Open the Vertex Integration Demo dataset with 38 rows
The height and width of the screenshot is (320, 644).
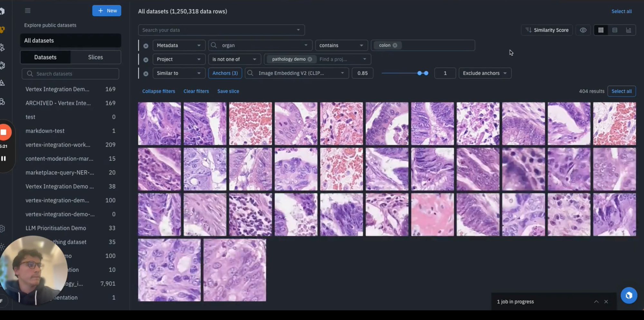click(71, 186)
